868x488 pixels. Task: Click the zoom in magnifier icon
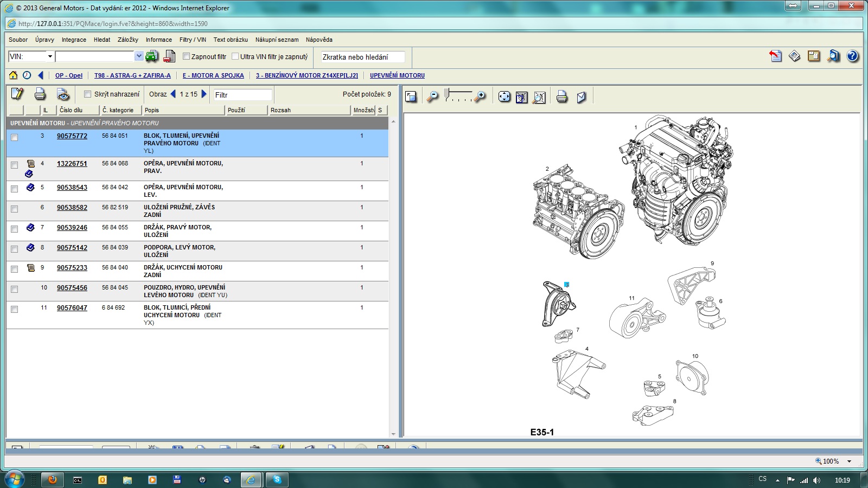tap(480, 97)
